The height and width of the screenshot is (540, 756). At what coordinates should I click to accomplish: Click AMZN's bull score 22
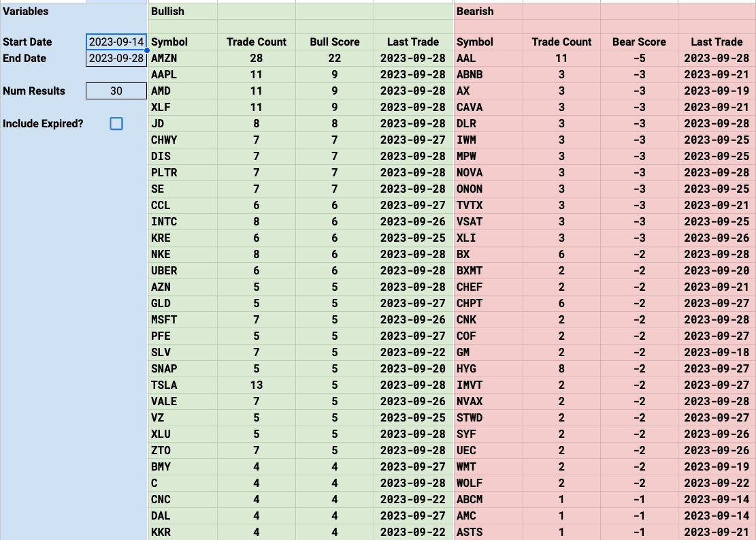click(335, 59)
